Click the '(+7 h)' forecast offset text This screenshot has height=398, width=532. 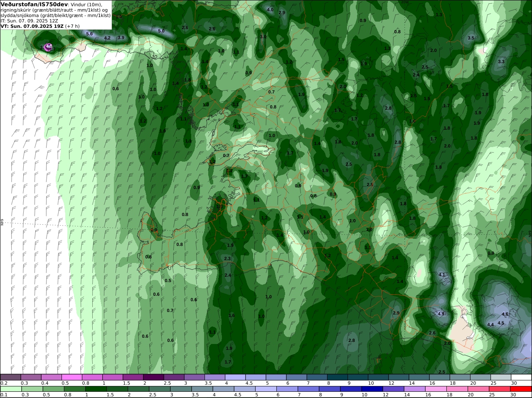(72, 26)
